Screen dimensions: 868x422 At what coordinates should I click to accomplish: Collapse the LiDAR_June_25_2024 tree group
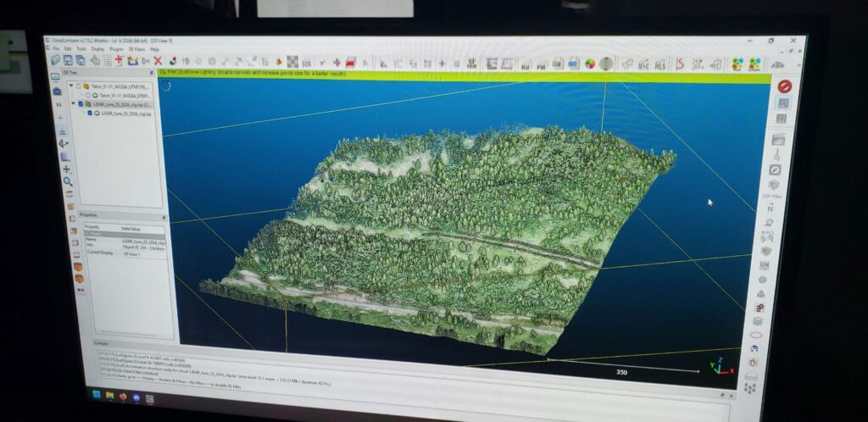point(74,104)
